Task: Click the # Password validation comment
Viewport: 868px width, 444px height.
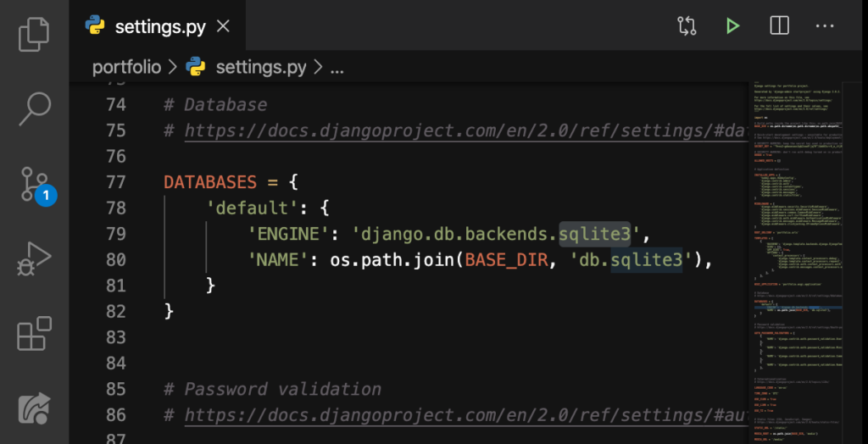Action: (x=272, y=389)
